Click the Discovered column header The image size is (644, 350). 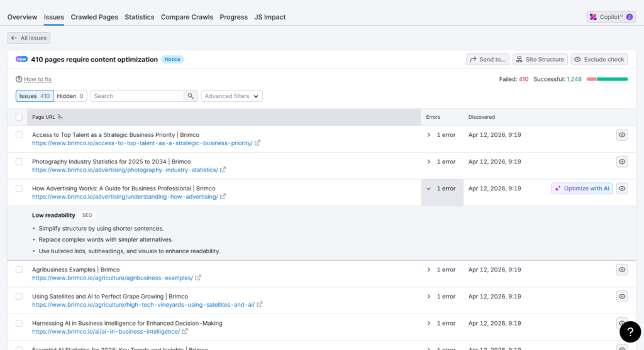(x=481, y=117)
